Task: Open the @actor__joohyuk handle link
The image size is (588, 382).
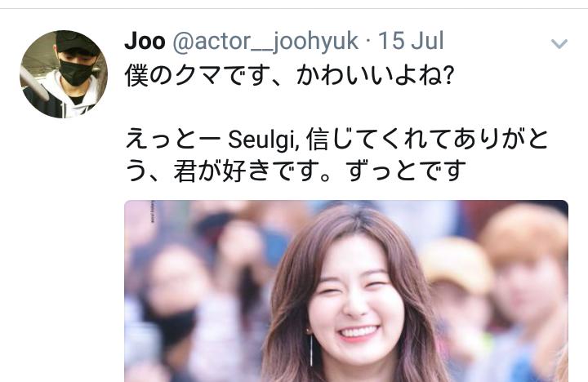Action: (x=265, y=42)
